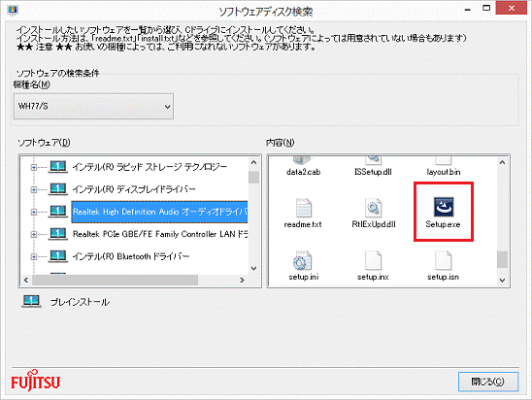Viewport: 532px width, 400px height.
Task: Select Realtek High Definition Audio driver row
Action: (x=159, y=212)
